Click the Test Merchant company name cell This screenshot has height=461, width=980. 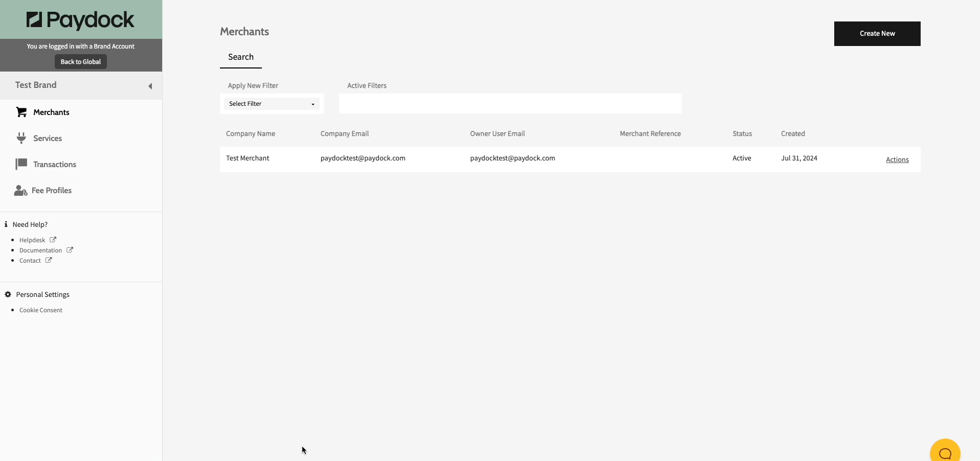248,158
